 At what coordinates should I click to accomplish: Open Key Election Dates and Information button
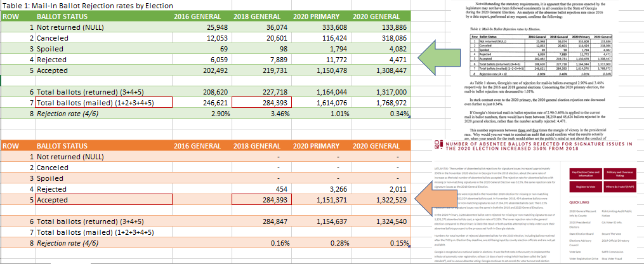[586, 174]
